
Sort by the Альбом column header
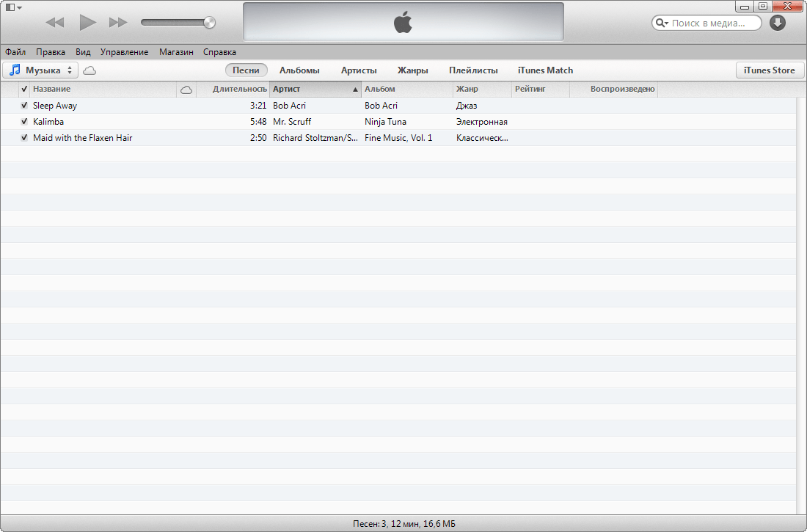coord(407,89)
